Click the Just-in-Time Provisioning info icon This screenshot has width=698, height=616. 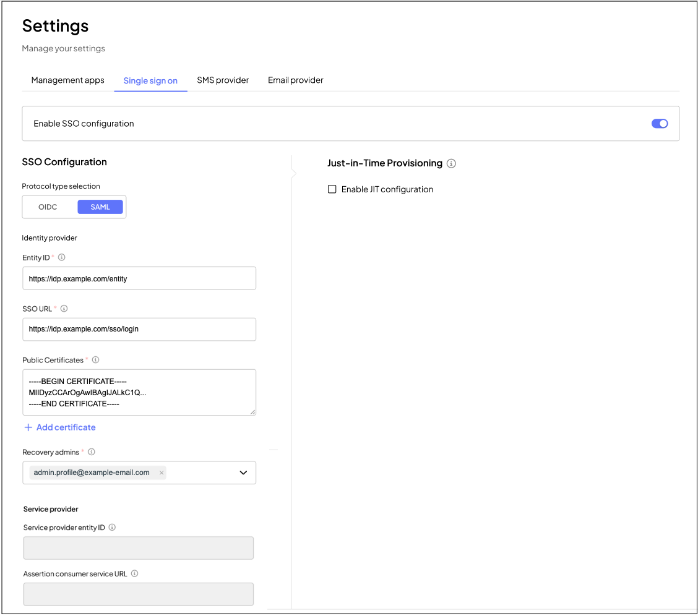[x=451, y=164]
